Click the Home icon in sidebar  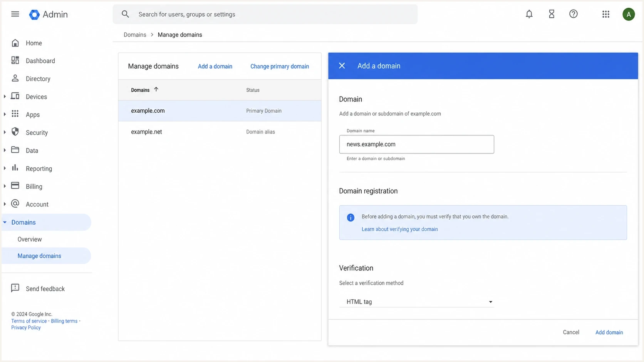pos(15,43)
